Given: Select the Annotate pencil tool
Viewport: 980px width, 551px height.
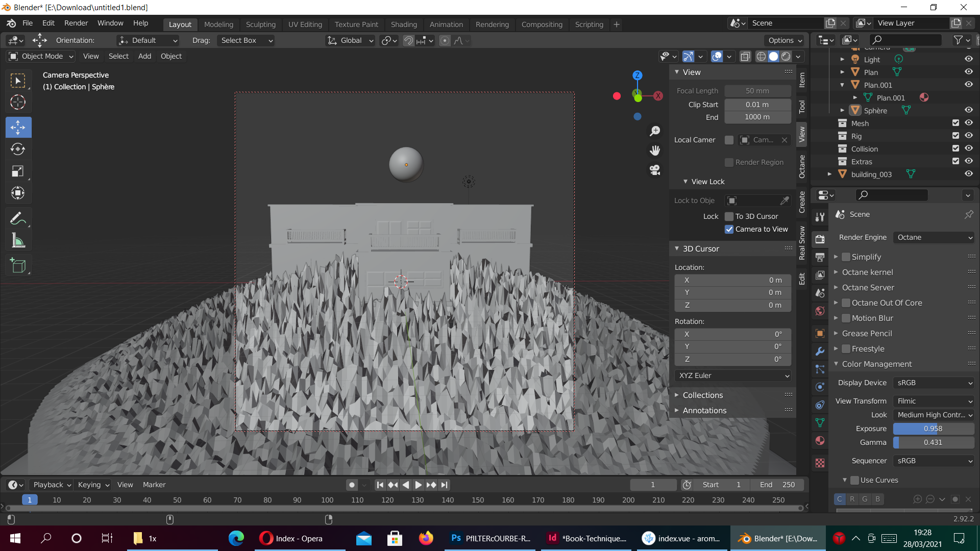Looking at the screenshot, I should pos(18,218).
